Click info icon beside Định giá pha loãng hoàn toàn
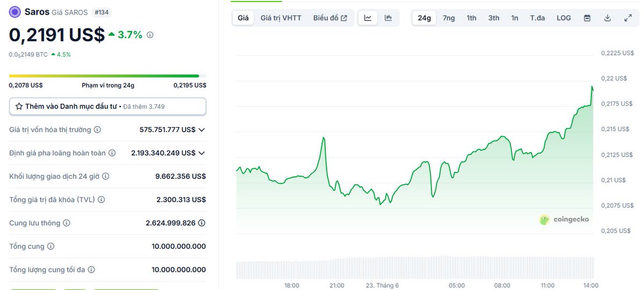The height and width of the screenshot is (290, 644). click(x=112, y=153)
